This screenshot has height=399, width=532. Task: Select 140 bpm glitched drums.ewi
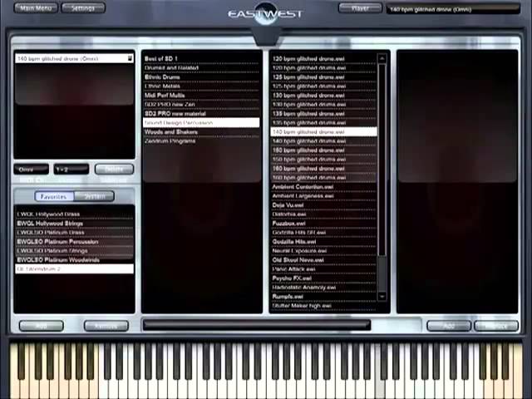323,140
